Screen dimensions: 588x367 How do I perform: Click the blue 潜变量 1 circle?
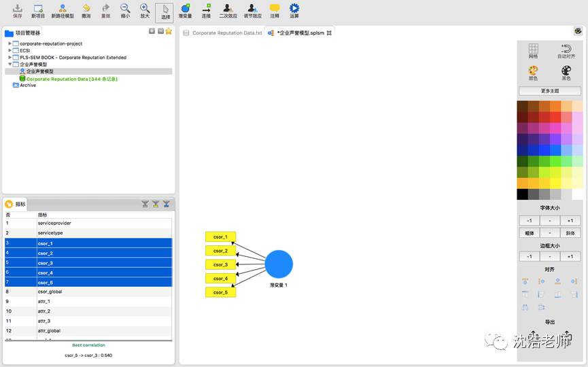pyautogui.click(x=279, y=264)
